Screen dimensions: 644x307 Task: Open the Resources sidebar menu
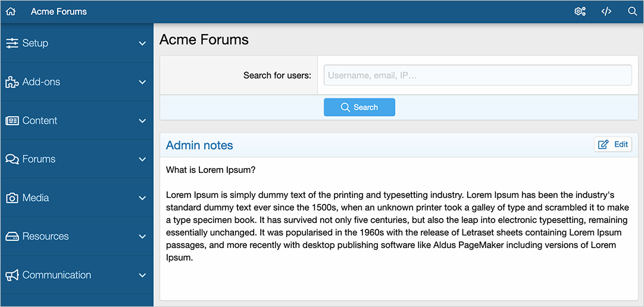coord(45,237)
